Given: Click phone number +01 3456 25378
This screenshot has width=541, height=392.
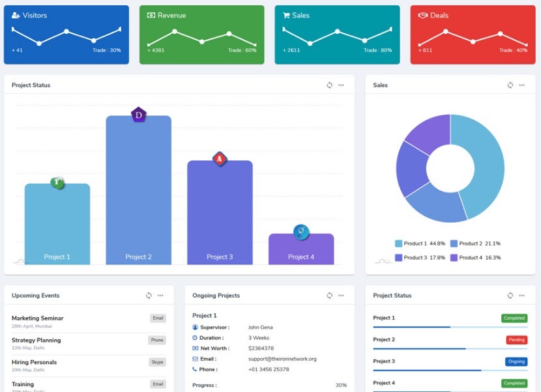Looking at the screenshot, I should pos(269,369).
